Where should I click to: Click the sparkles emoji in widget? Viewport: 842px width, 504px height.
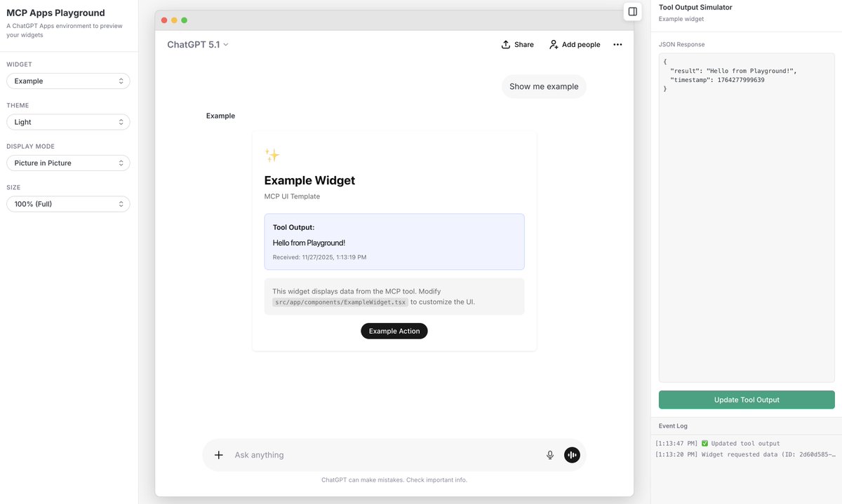[x=272, y=155]
